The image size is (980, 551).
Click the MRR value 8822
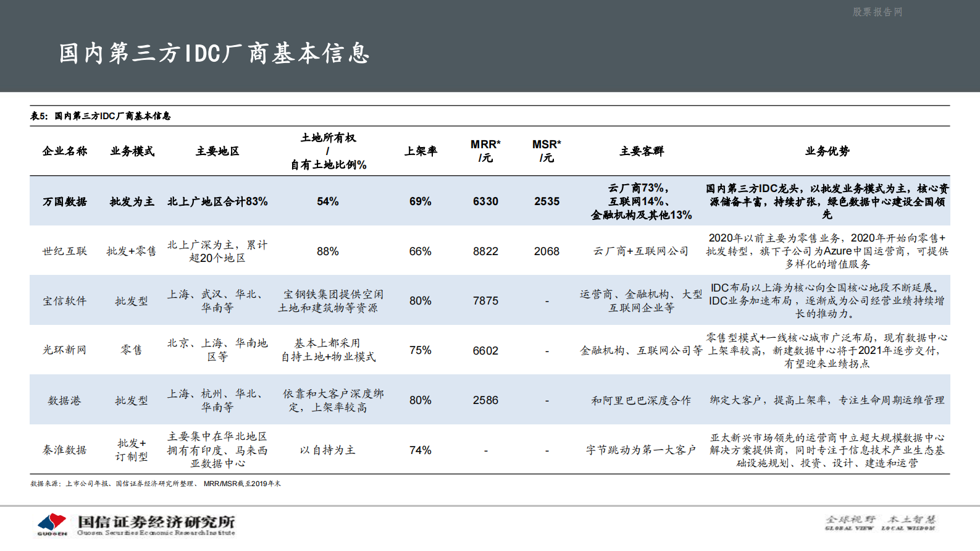tap(485, 251)
